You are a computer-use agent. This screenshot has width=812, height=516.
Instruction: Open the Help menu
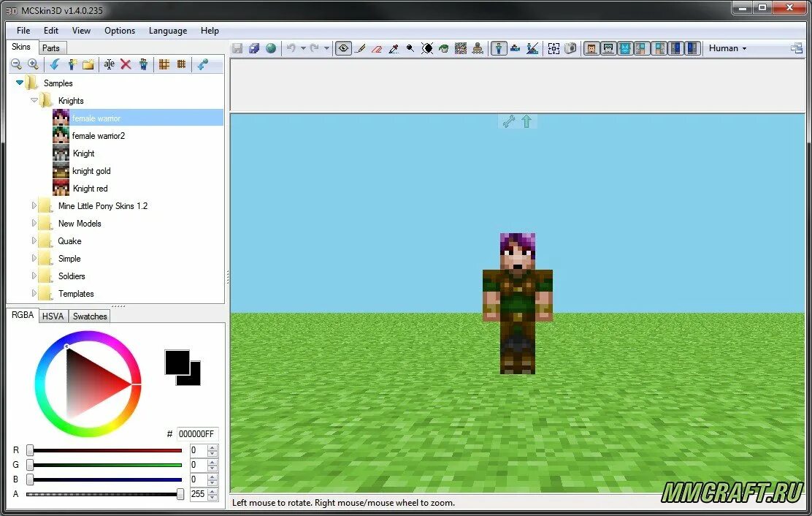(210, 31)
